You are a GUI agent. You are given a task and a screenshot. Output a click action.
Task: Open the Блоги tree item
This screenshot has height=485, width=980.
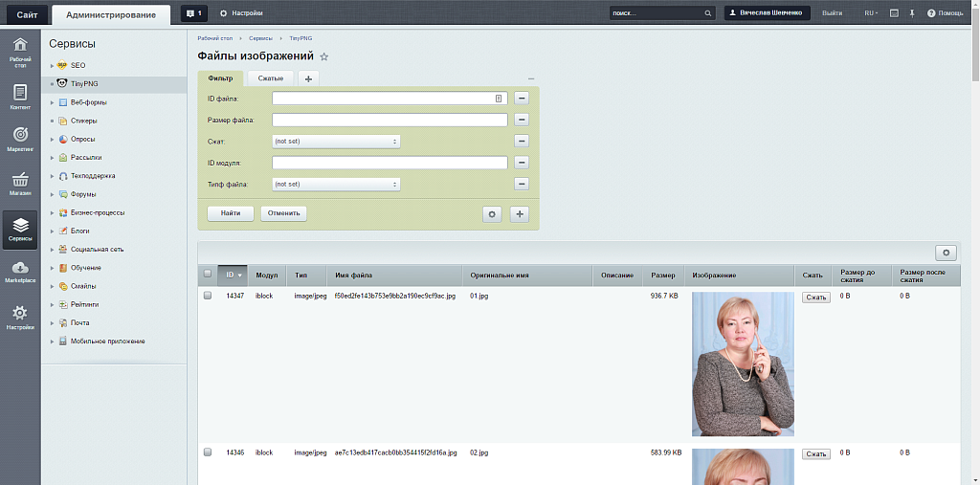click(80, 231)
